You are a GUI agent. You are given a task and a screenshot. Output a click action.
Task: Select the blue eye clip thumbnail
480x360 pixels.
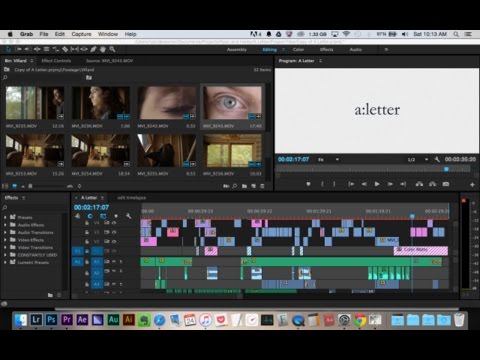pyautogui.click(x=232, y=103)
